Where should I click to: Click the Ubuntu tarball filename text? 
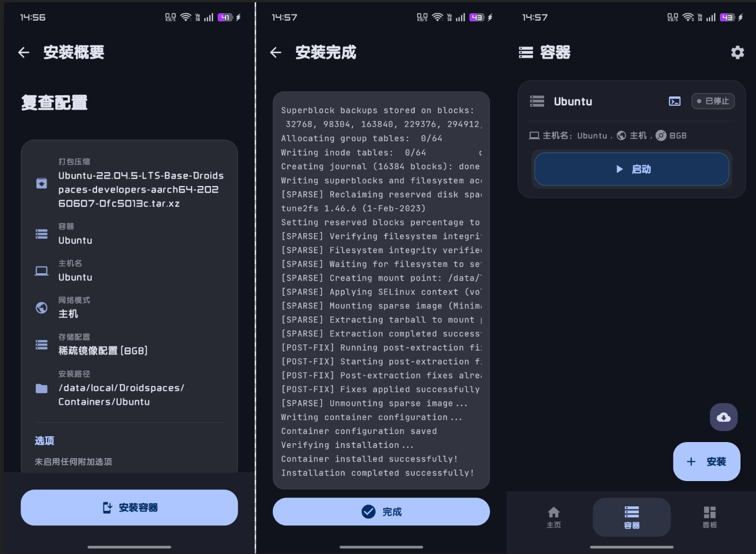coord(141,189)
